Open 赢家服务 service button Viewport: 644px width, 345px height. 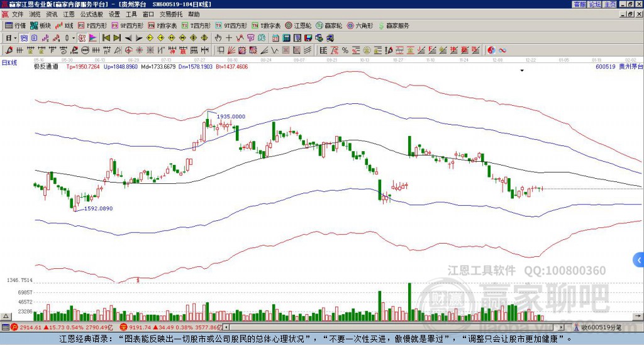click(394, 25)
